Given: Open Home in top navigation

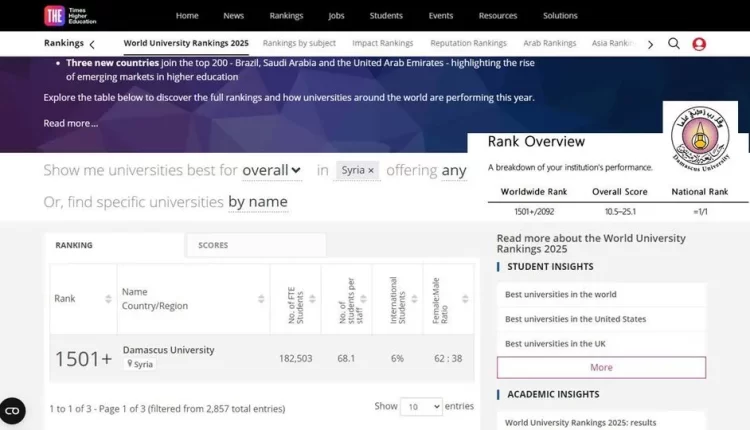Looking at the screenshot, I should coord(187,16).
